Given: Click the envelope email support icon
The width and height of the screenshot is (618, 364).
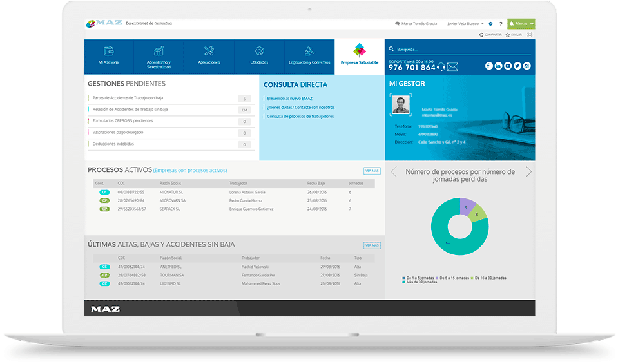Looking at the screenshot, I should [452, 67].
